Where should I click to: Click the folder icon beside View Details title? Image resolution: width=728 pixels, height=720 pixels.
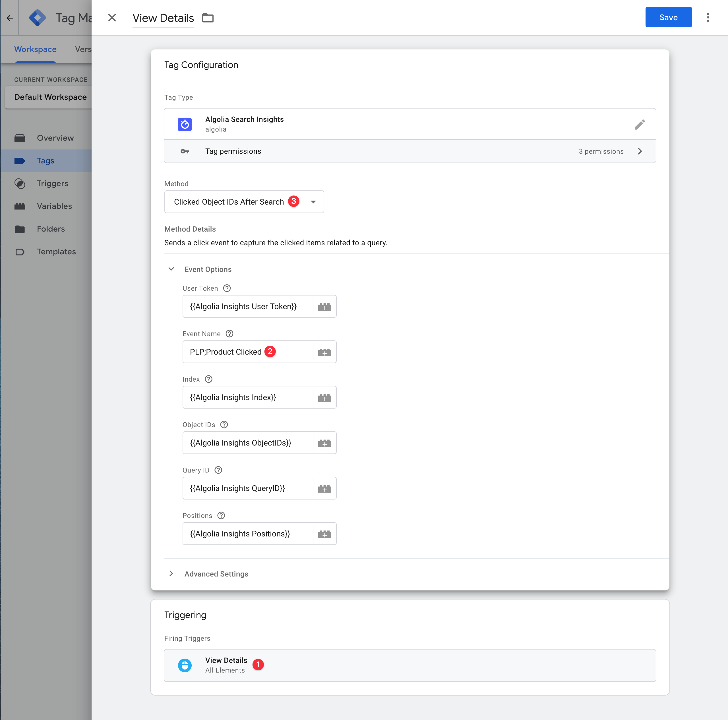pos(208,18)
